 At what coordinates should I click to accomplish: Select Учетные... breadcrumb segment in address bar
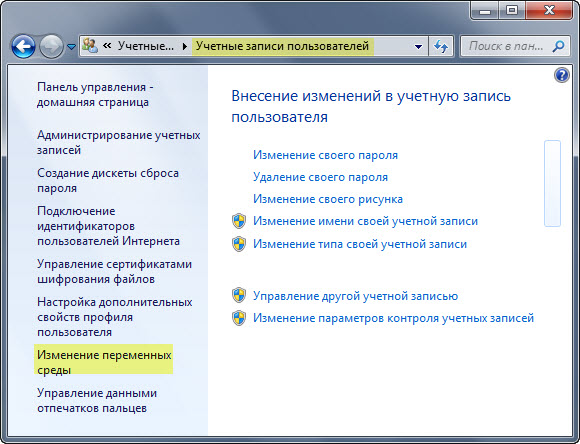point(146,46)
